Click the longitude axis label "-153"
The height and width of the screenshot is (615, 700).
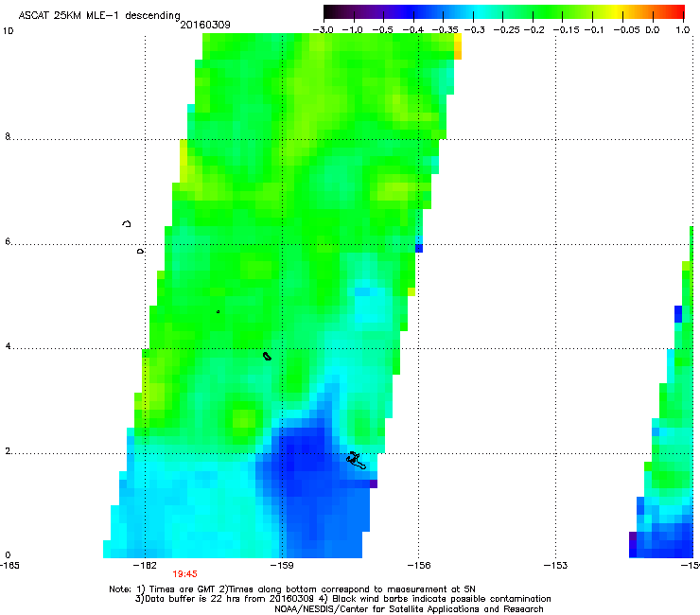[x=556, y=566]
